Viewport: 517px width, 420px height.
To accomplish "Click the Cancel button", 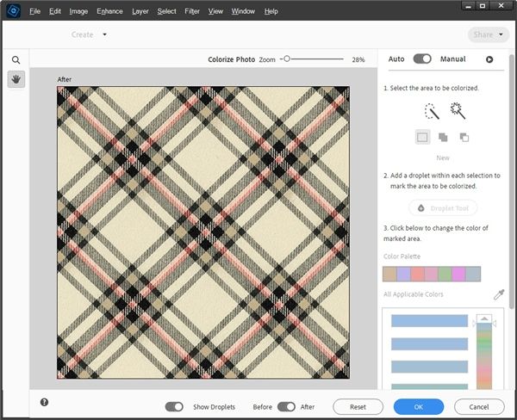I will click(479, 407).
